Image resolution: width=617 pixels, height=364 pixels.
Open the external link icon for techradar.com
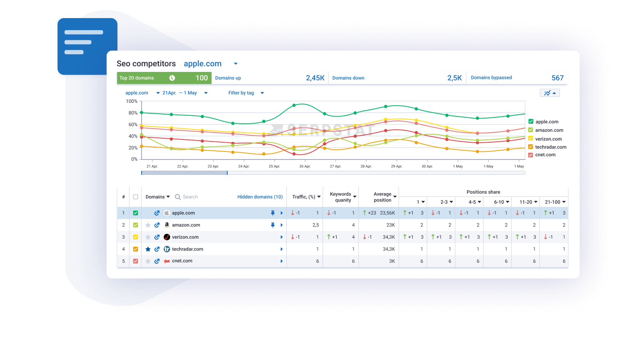[x=157, y=249]
